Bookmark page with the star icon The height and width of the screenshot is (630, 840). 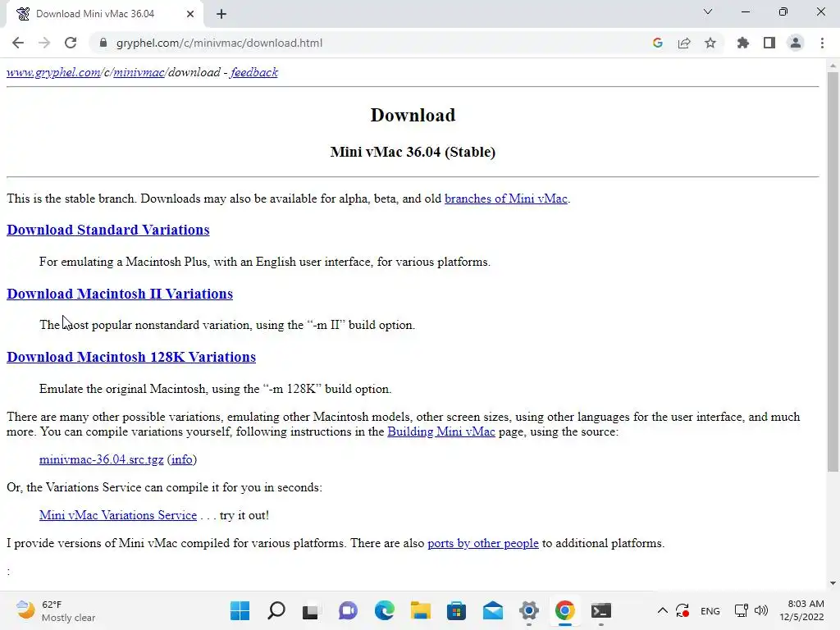[710, 43]
